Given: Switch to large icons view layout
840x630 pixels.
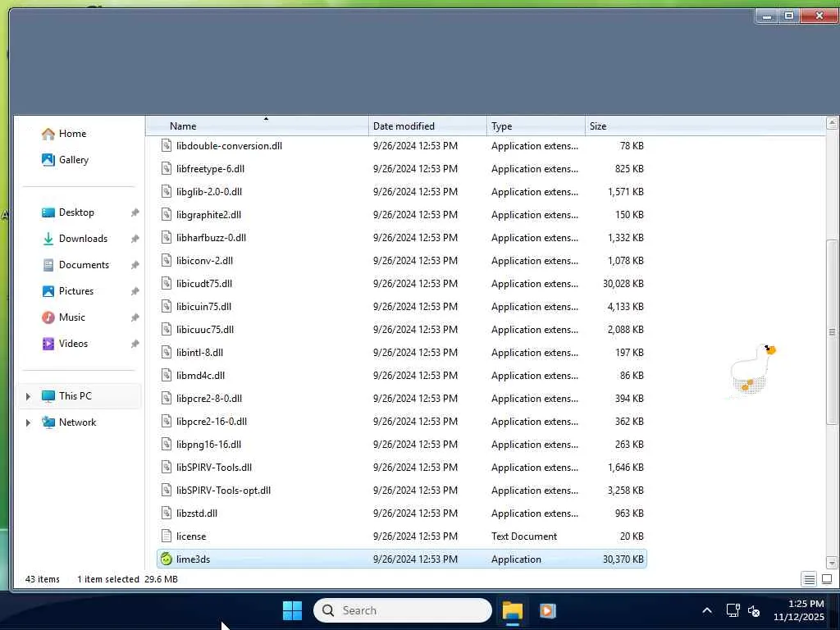Looking at the screenshot, I should coord(827,579).
